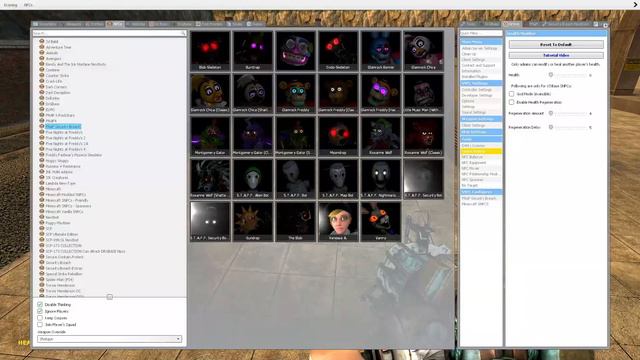Viewport: 640px width, 360px height.
Task: Click the Quick Filter field
Action: click(481, 33)
